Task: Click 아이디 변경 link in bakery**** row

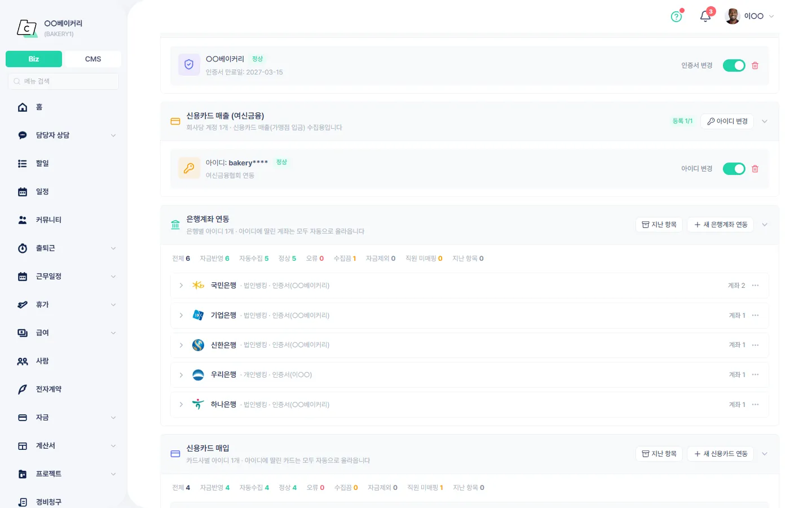Action: coord(697,169)
